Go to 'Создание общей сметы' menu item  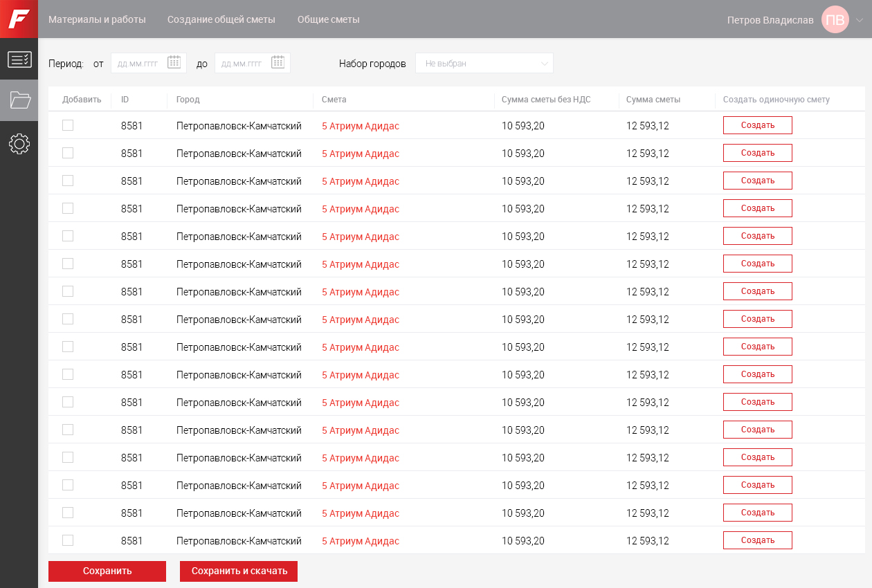coord(221,19)
